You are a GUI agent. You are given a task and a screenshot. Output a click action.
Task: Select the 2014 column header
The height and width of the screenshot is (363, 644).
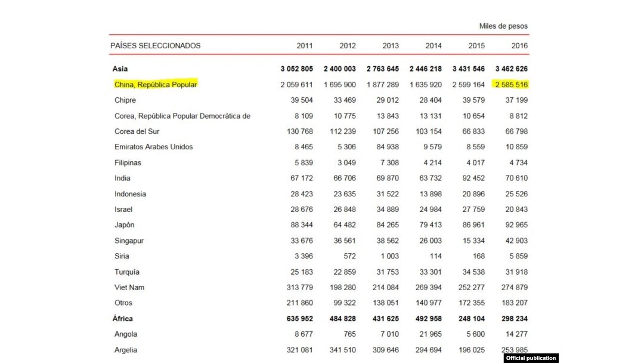pos(434,45)
